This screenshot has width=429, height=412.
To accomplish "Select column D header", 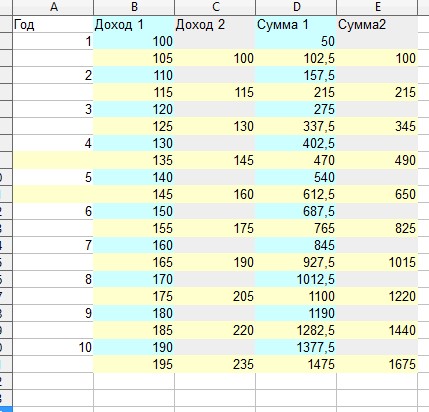I will point(296,7).
